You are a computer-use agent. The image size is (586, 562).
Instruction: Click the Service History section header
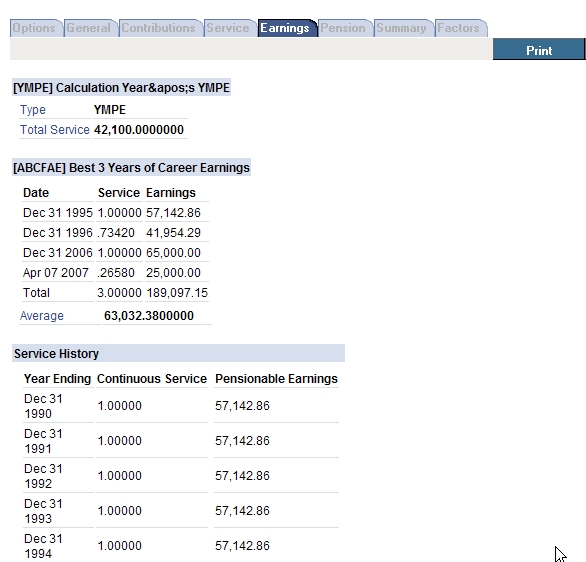178,353
